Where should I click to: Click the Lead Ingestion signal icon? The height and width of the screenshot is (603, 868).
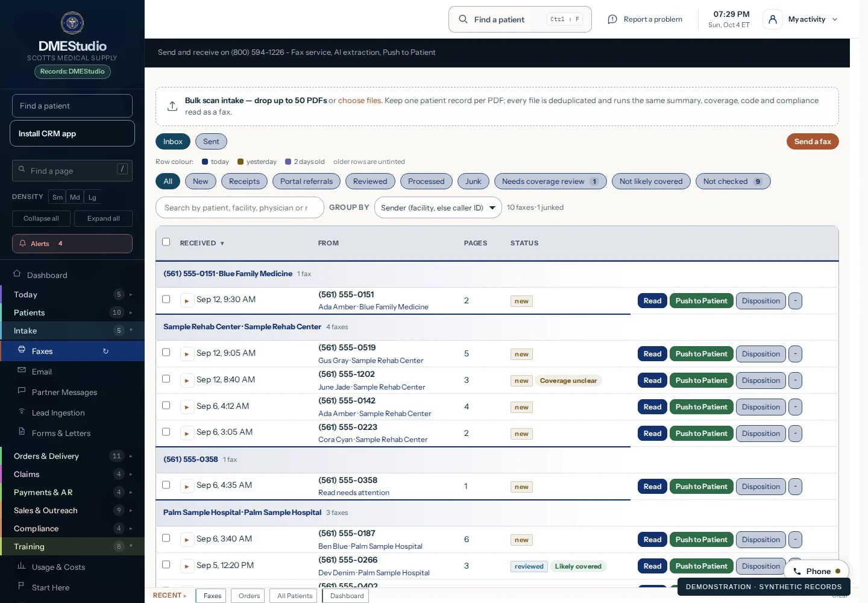coord(22,411)
